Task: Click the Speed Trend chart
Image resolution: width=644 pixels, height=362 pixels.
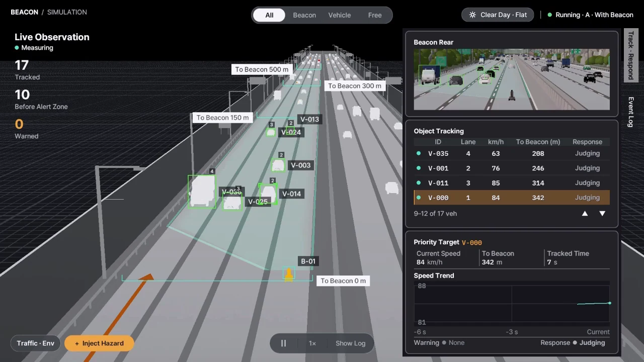Action: [x=512, y=304]
